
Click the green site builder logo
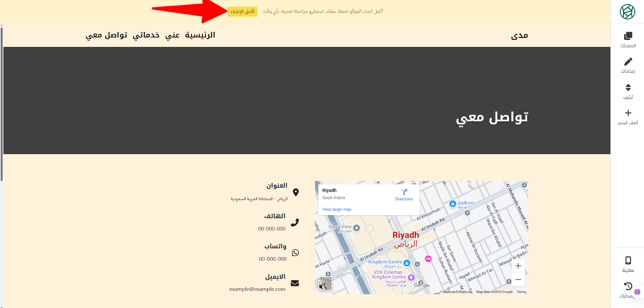pyautogui.click(x=627, y=12)
